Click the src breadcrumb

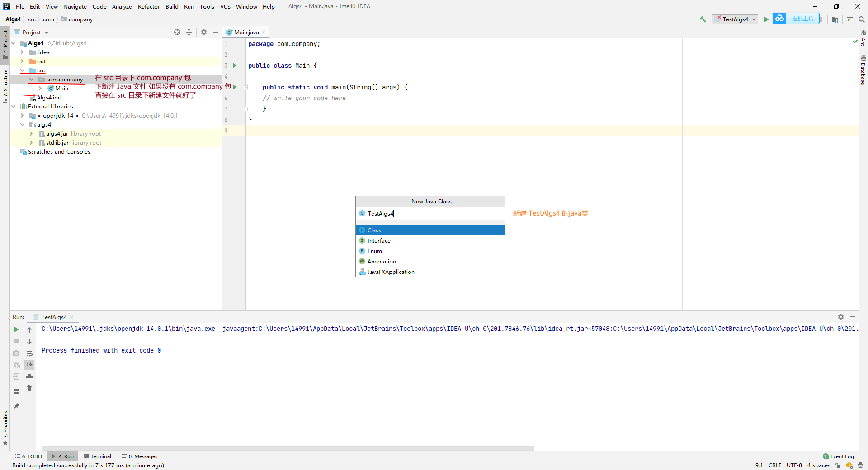32,19
